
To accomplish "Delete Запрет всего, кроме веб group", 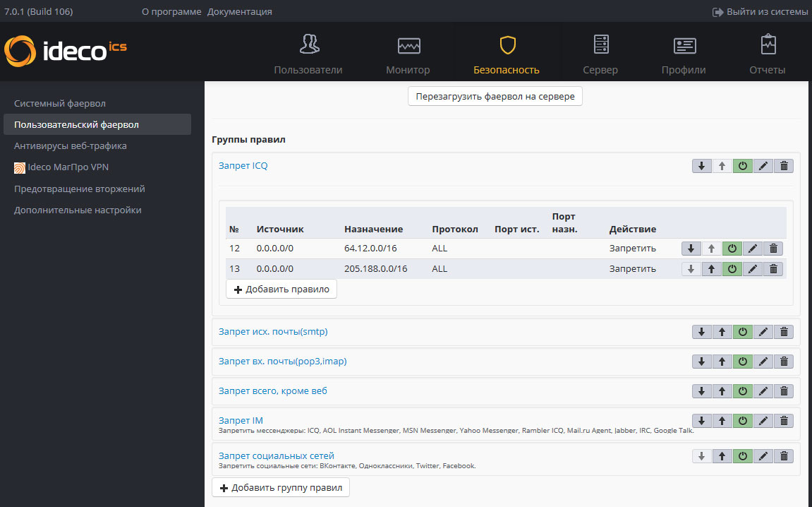I will coord(784,391).
